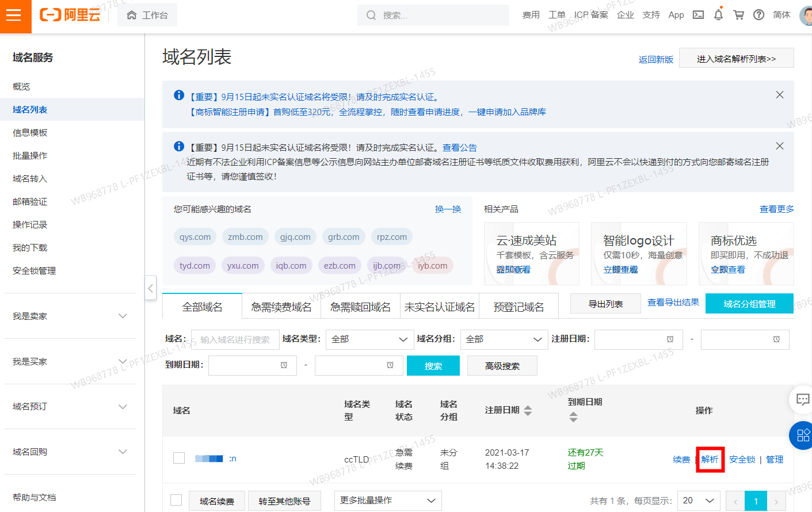This screenshot has width=812, height=512.
Task: Switch to the 急需赎回域名 tab
Action: (360, 307)
